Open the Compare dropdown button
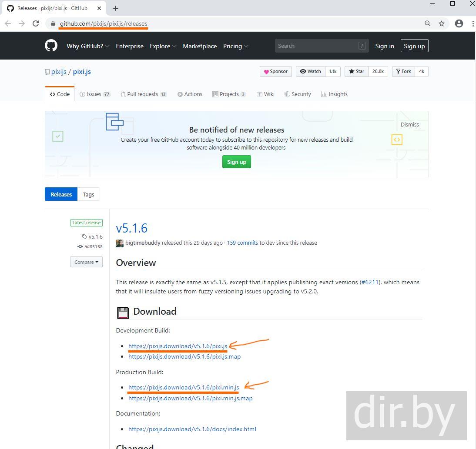The image size is (476, 449). point(86,262)
